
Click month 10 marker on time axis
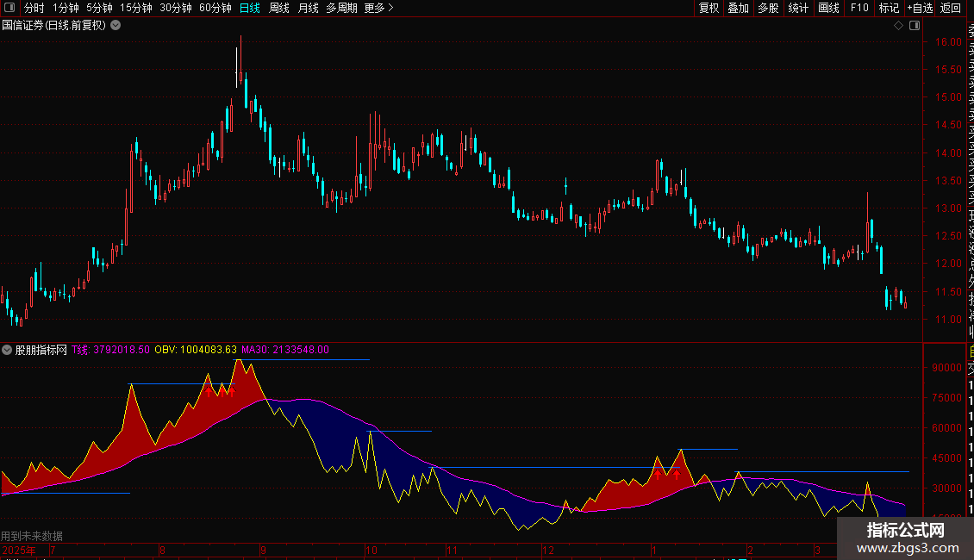[x=371, y=550]
